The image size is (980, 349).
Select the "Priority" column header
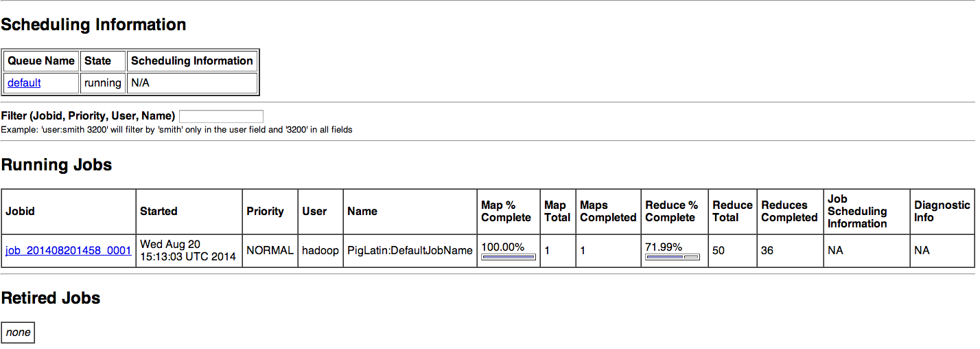(265, 212)
